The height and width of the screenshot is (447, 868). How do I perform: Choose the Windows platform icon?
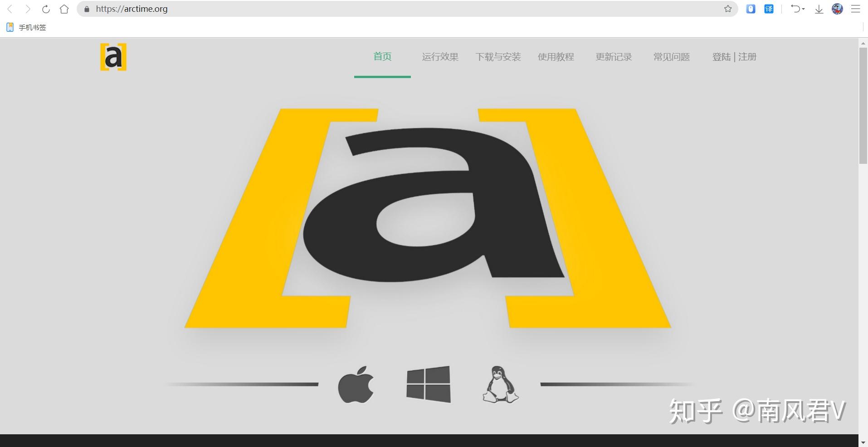429,384
